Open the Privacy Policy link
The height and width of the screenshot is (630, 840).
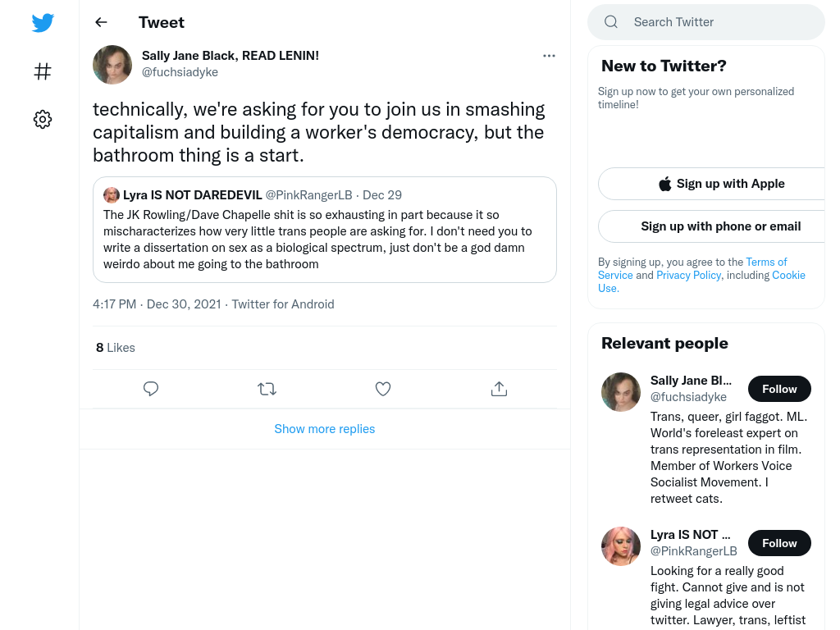pos(689,276)
